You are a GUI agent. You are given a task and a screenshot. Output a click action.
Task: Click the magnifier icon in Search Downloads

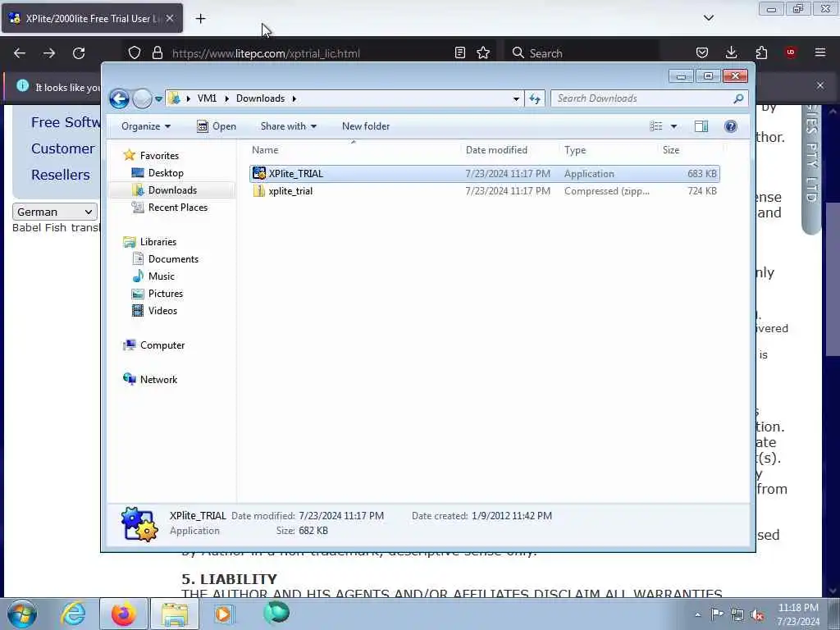click(x=739, y=98)
